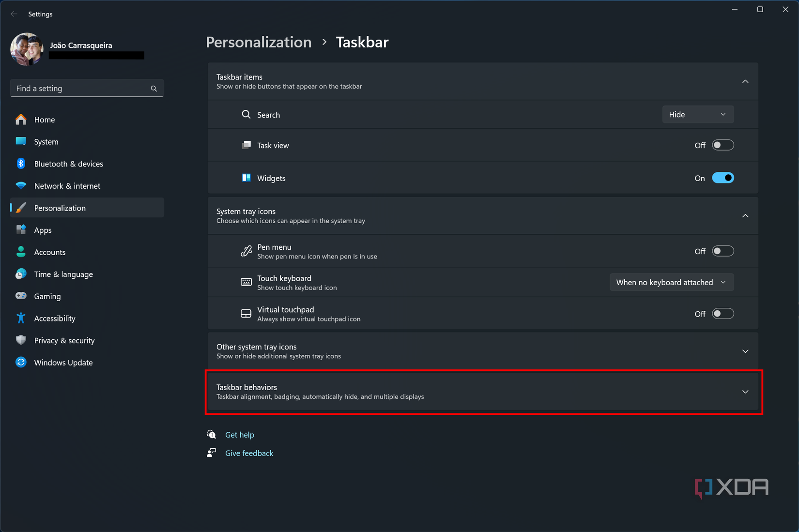Click the Get help link

(240, 434)
